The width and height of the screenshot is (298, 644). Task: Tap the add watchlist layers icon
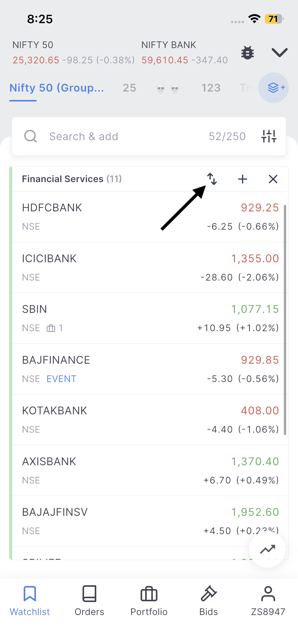point(274,88)
